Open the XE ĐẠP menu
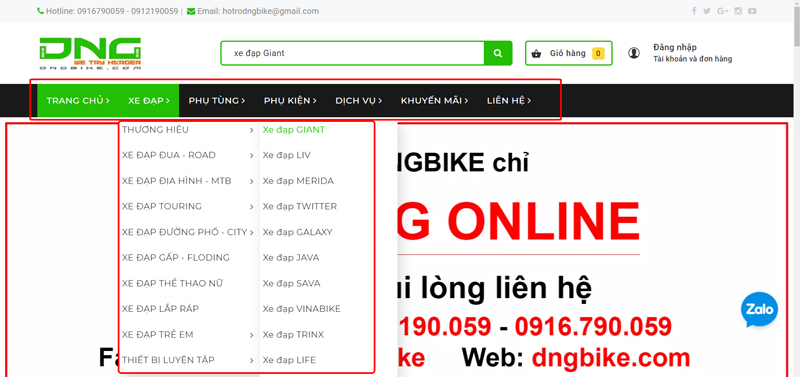Viewport: 800px width, 377px height. (149, 100)
